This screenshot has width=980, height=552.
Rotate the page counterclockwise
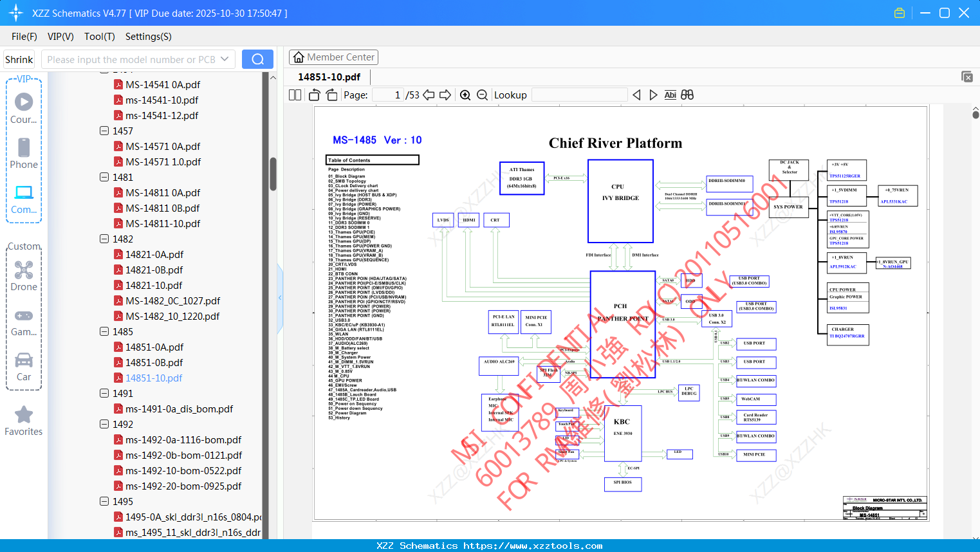point(314,95)
